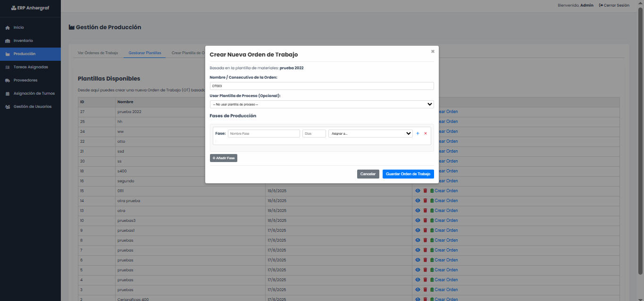Switch to the 'Ver Órdenes de Trabajo' tab
Image resolution: width=644 pixels, height=301 pixels.
pos(98,53)
